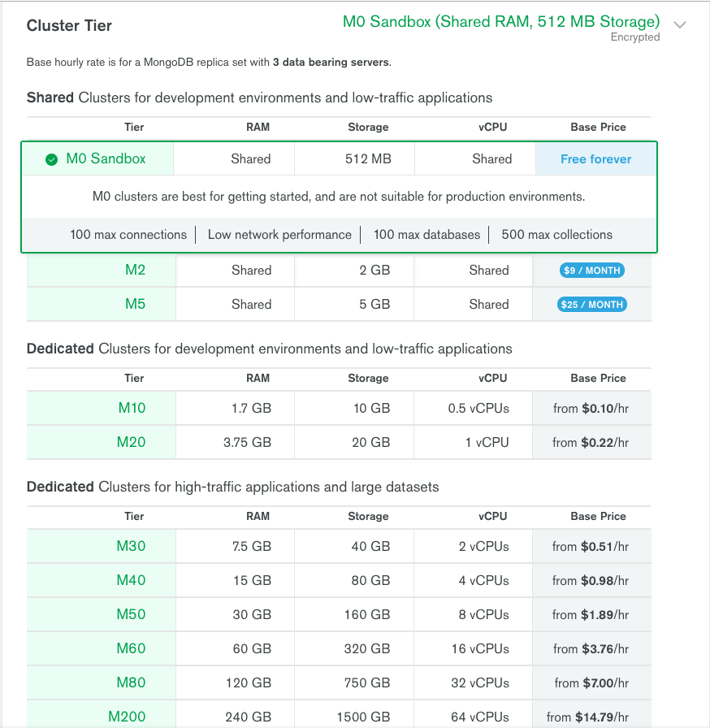This screenshot has width=710, height=728.
Task: Click the high-traffic Dedicated Clusters heading
Action: click(232, 487)
